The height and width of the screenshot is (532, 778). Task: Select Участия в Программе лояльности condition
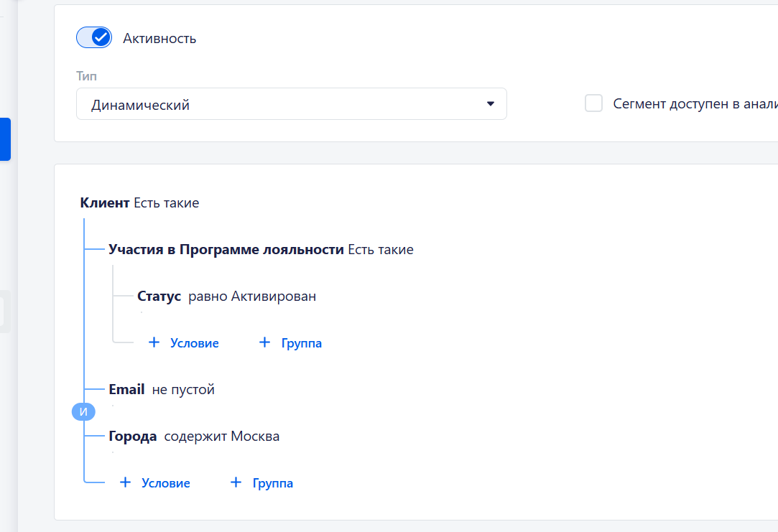coord(226,250)
